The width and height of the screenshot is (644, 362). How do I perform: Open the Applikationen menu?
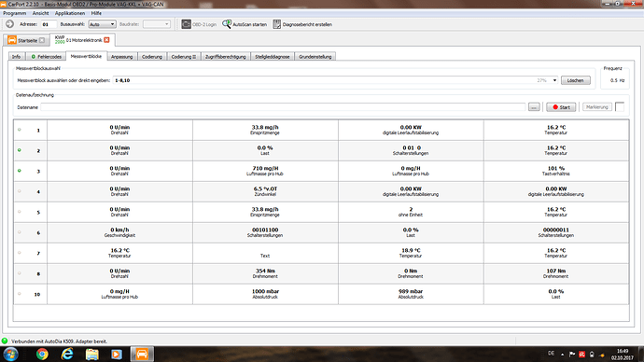70,13
